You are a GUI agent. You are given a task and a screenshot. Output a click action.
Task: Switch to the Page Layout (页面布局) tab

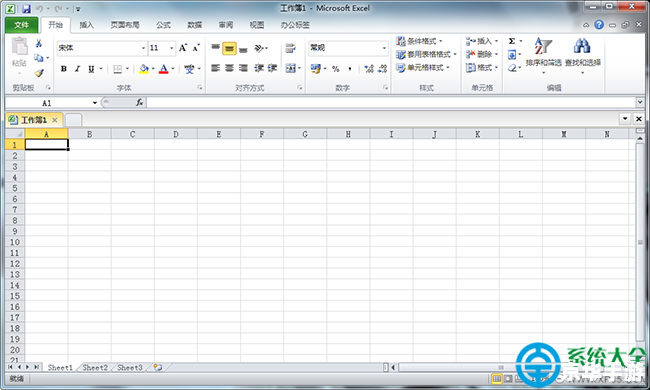(125, 25)
